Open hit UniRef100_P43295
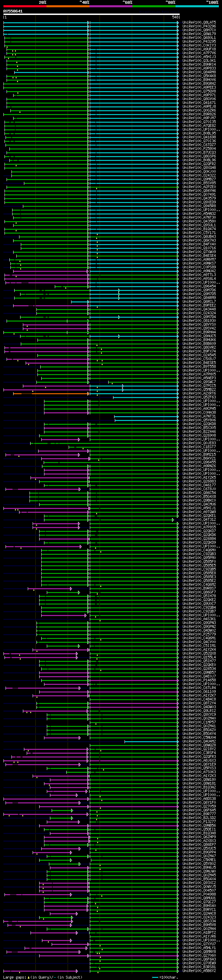The width and height of the screenshot is (222, 980). pos(199,41)
